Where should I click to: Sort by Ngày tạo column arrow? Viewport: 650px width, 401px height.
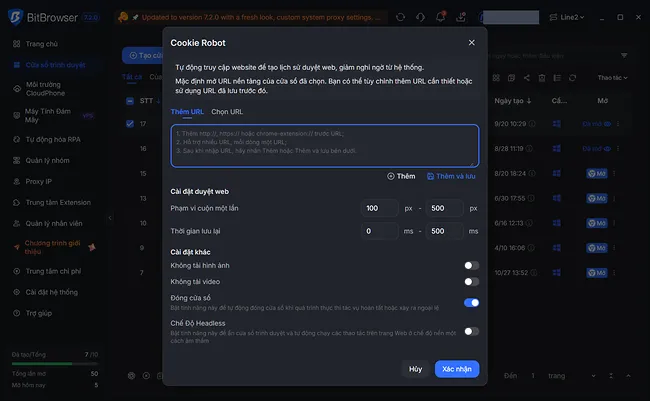[x=529, y=101]
